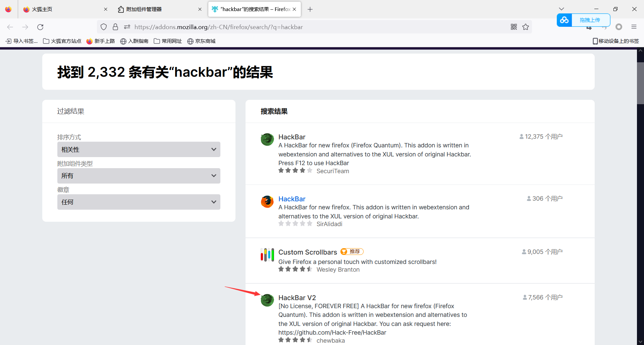The width and height of the screenshot is (644, 345).
Task: Click the 推荐 recommended badge
Action: pyautogui.click(x=352, y=252)
